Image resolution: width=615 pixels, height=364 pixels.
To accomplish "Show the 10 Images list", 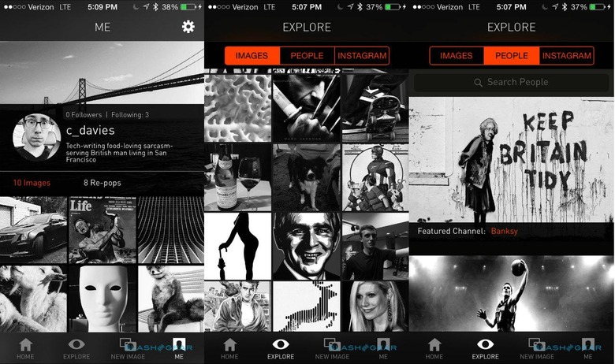I will (x=32, y=183).
